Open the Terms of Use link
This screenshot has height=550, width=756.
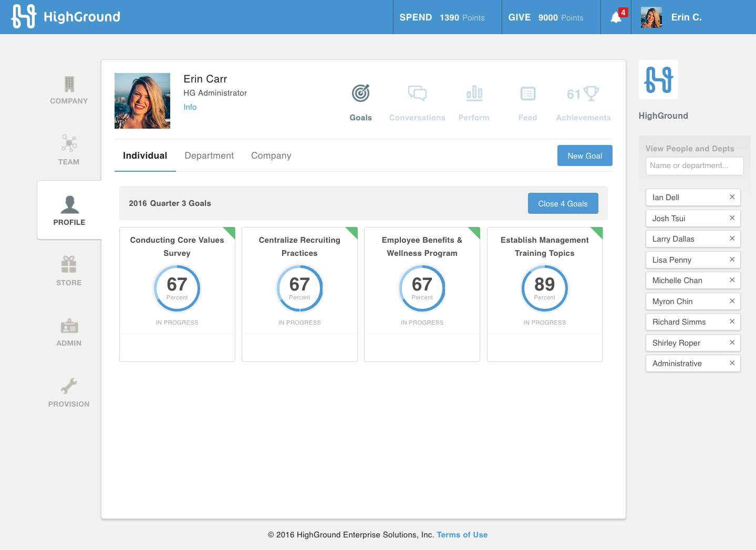coord(462,535)
